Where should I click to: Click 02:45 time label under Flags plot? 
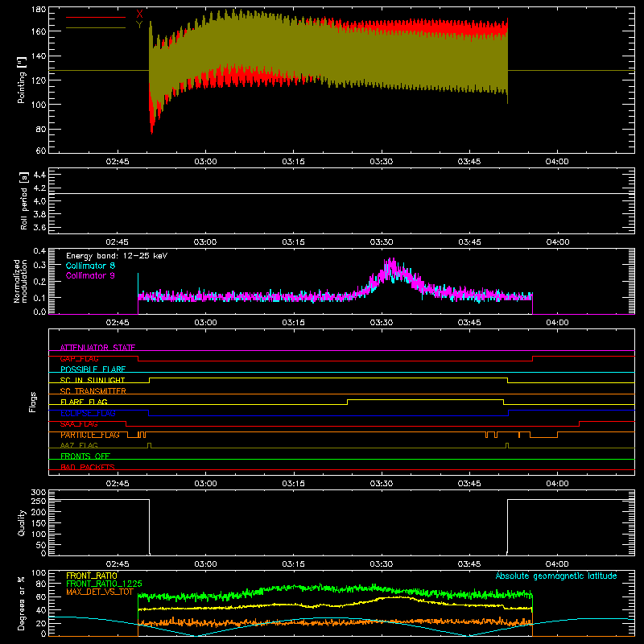click(x=118, y=484)
